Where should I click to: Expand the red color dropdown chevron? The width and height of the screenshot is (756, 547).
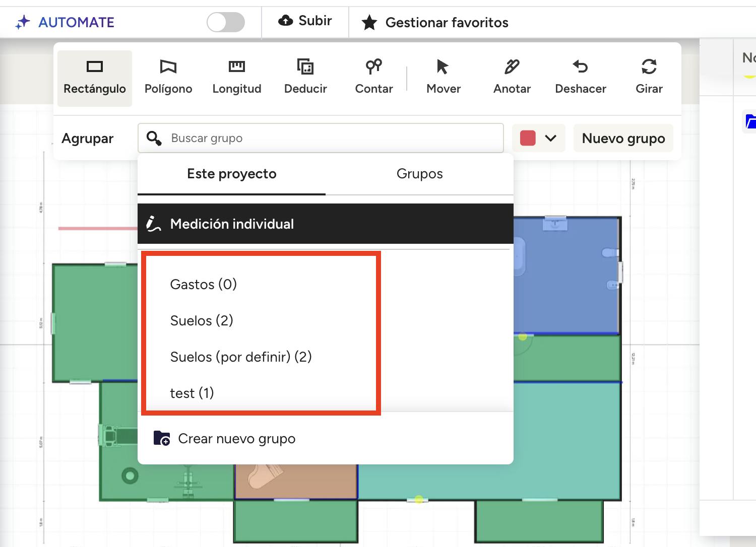551,138
